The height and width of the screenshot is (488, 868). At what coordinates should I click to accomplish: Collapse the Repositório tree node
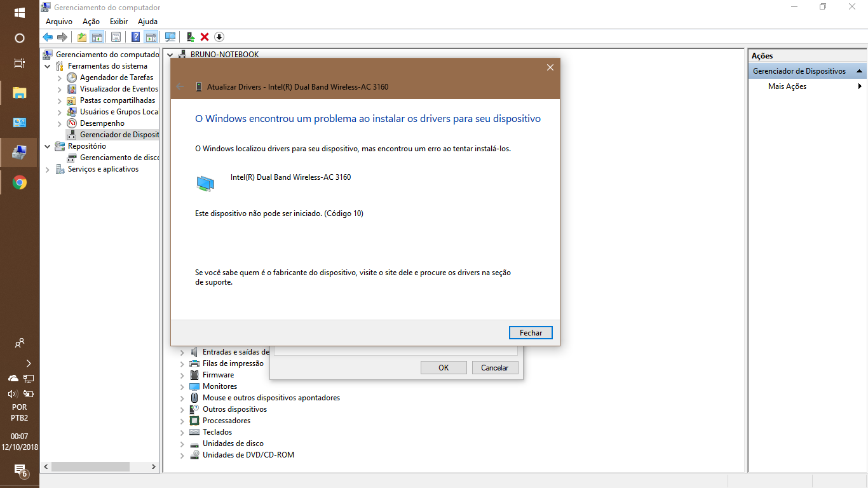click(48, 146)
